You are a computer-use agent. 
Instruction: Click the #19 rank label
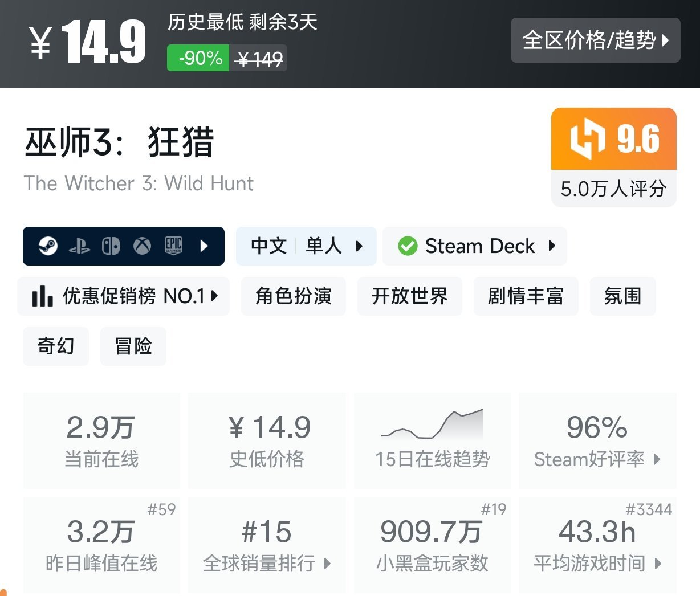click(494, 509)
